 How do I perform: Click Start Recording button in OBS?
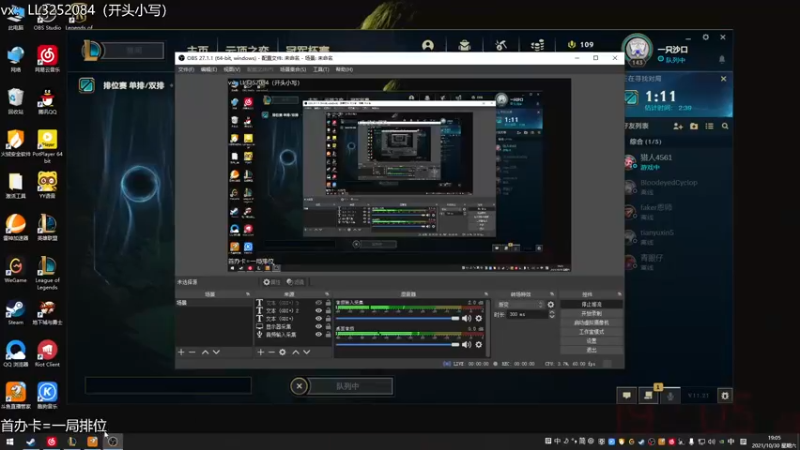[591, 314]
